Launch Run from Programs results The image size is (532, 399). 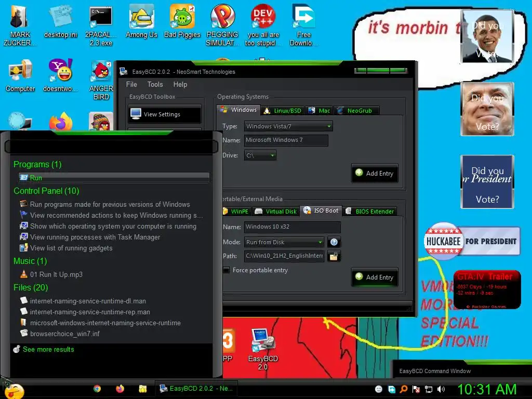pyautogui.click(x=114, y=178)
